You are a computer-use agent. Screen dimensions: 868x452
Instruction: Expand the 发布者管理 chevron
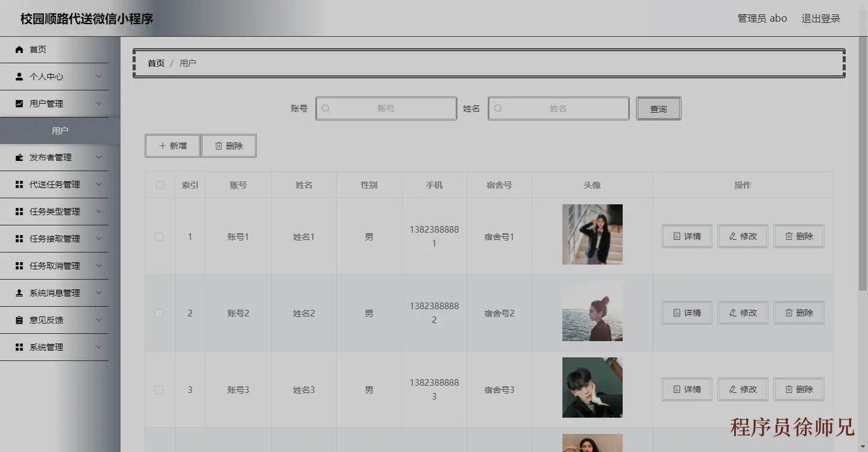(x=99, y=157)
